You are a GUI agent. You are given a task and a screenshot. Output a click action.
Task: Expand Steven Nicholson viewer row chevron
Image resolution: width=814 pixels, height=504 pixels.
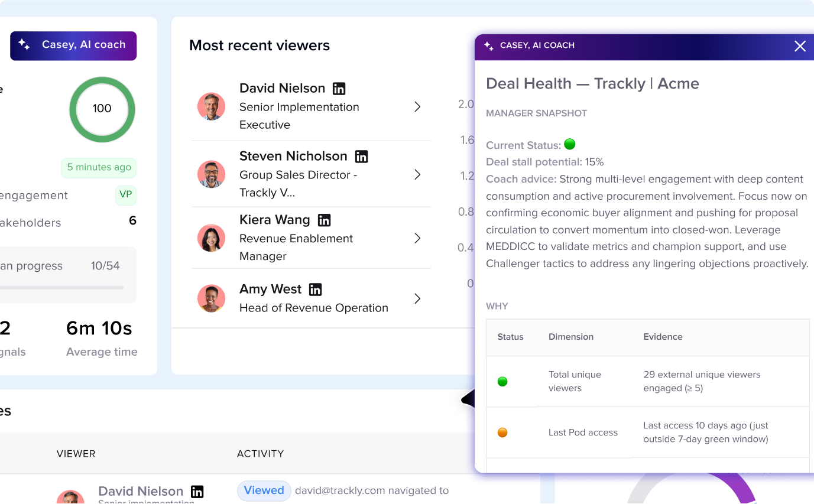tap(417, 175)
